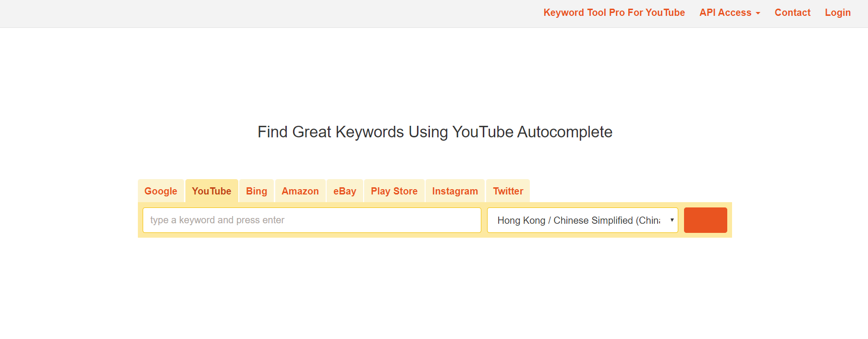
Task: Click the orange search submit button
Action: (x=705, y=220)
